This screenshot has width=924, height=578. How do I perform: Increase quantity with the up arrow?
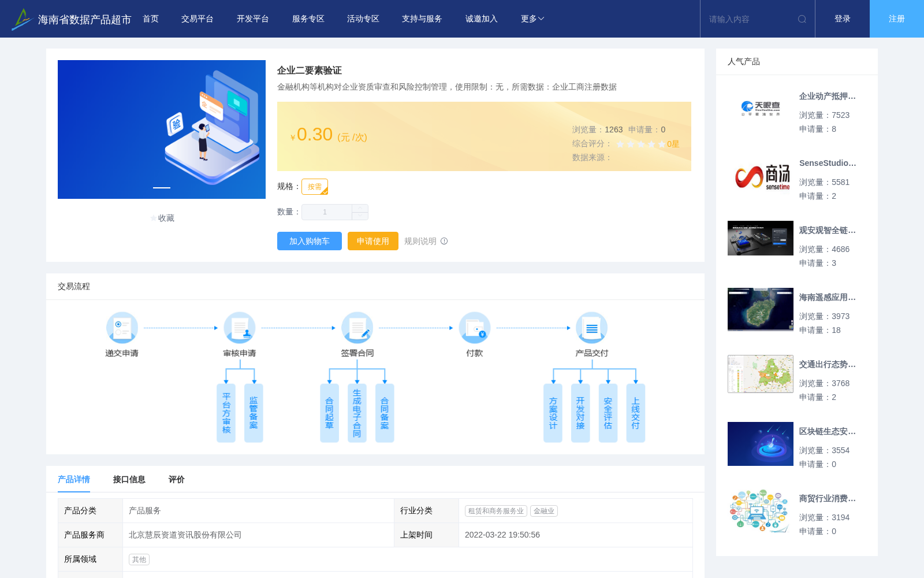click(x=360, y=208)
